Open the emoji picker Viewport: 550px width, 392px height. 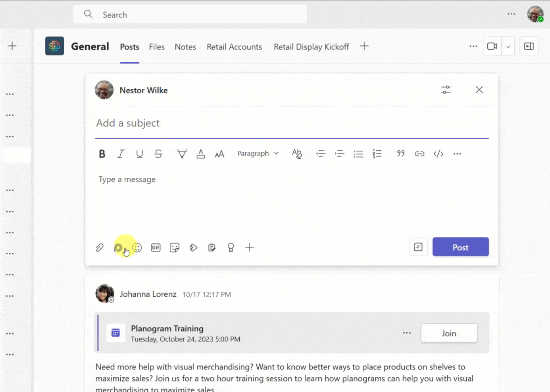pos(137,247)
